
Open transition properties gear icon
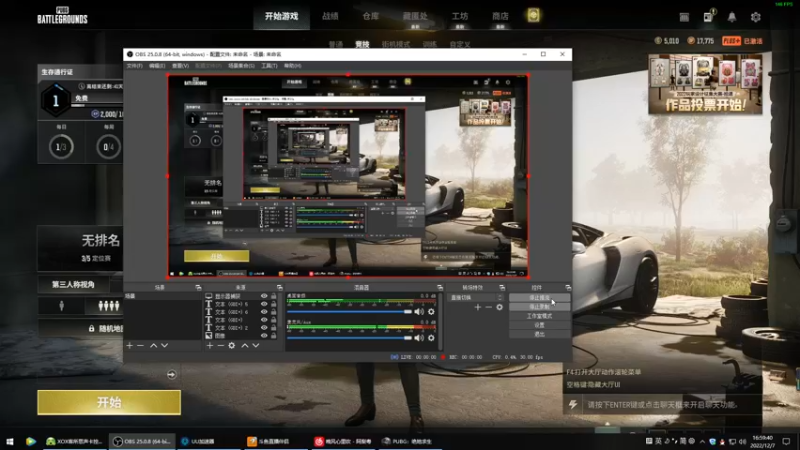point(499,307)
